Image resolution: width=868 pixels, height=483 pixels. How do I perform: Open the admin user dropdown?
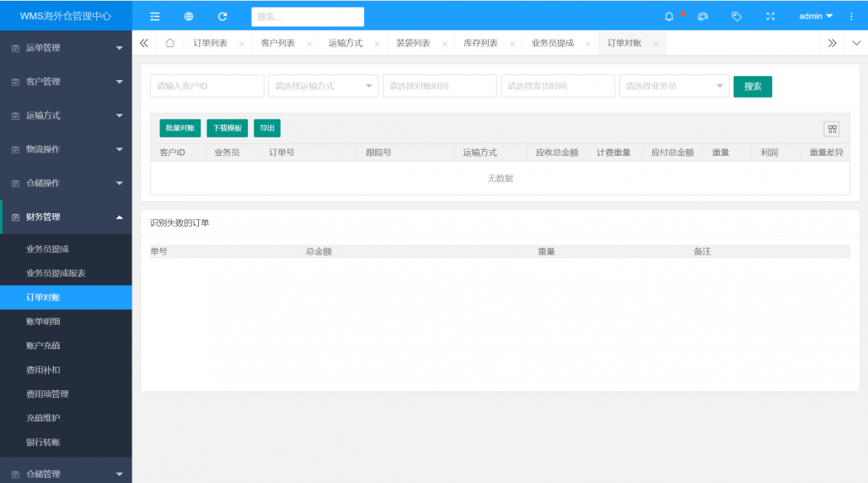coord(816,17)
